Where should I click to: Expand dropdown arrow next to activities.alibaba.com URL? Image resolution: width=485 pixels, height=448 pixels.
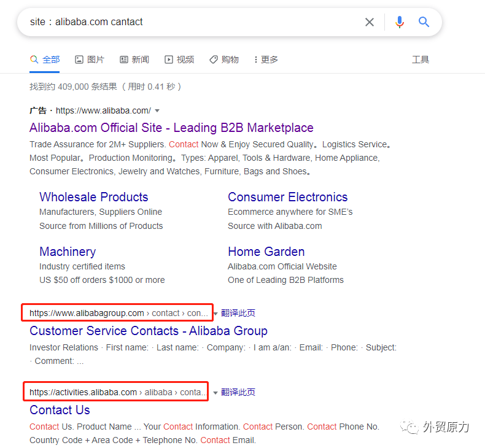point(215,393)
